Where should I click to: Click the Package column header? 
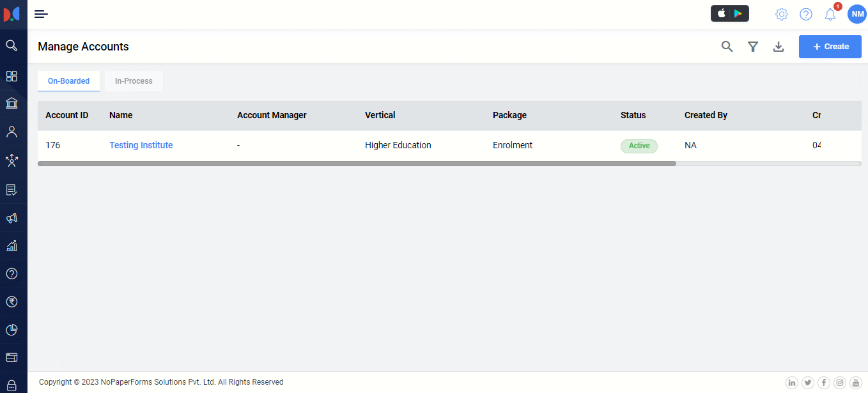[x=509, y=116]
